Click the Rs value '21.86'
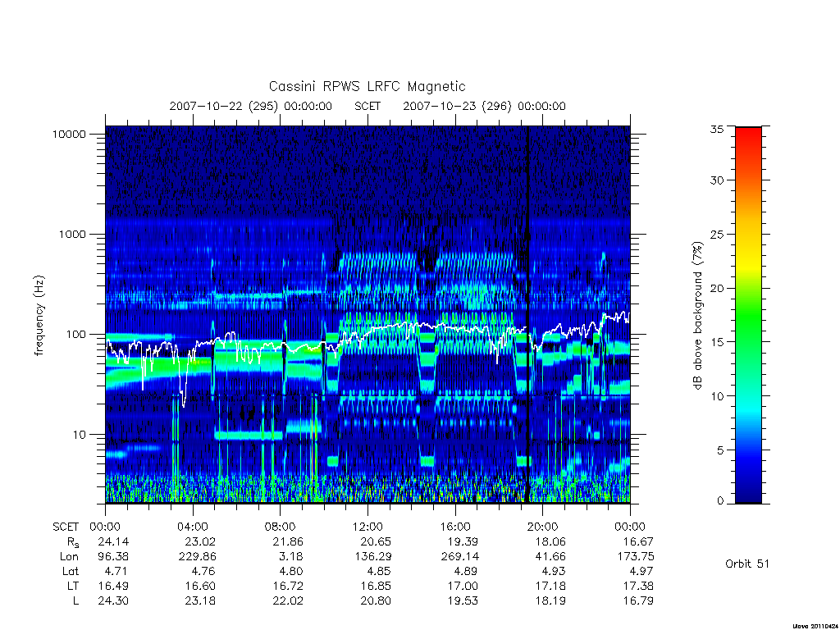 coord(288,541)
